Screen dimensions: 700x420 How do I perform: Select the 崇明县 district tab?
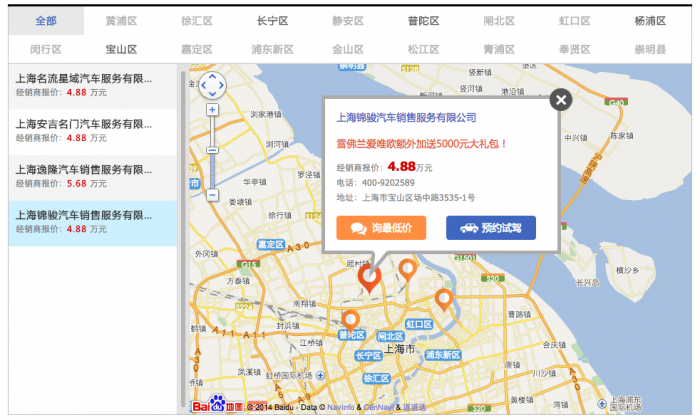[650, 50]
